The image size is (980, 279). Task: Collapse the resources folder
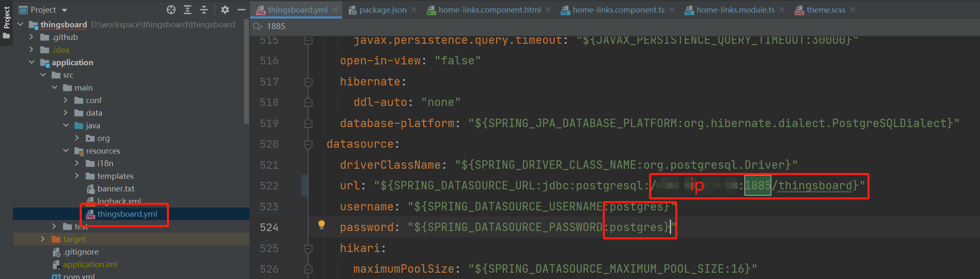click(x=66, y=151)
